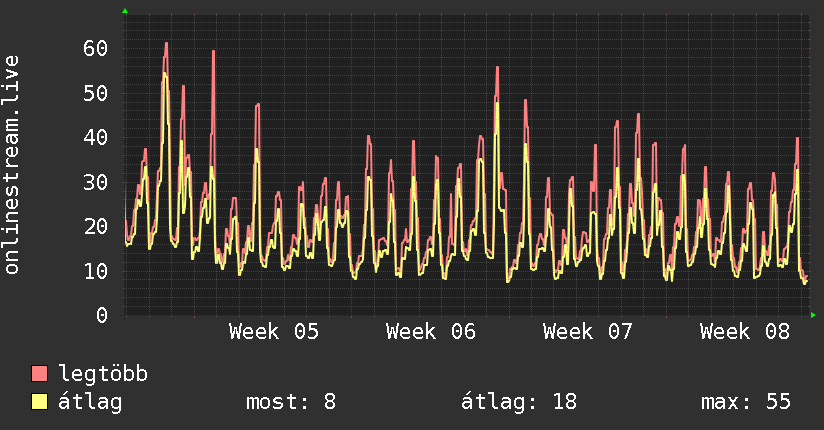Click the átlag legend label beside yellow swatch
This screenshot has height=430, width=824.
pyautogui.click(x=90, y=402)
